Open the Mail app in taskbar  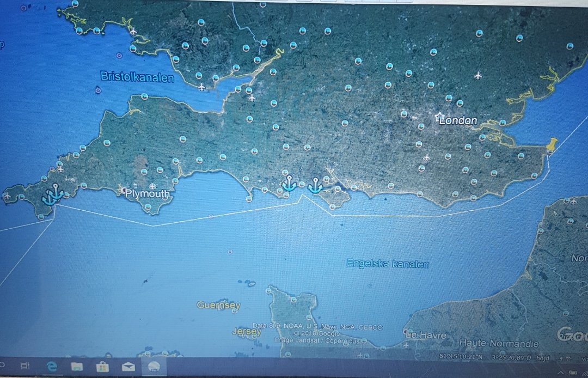pyautogui.click(x=128, y=366)
